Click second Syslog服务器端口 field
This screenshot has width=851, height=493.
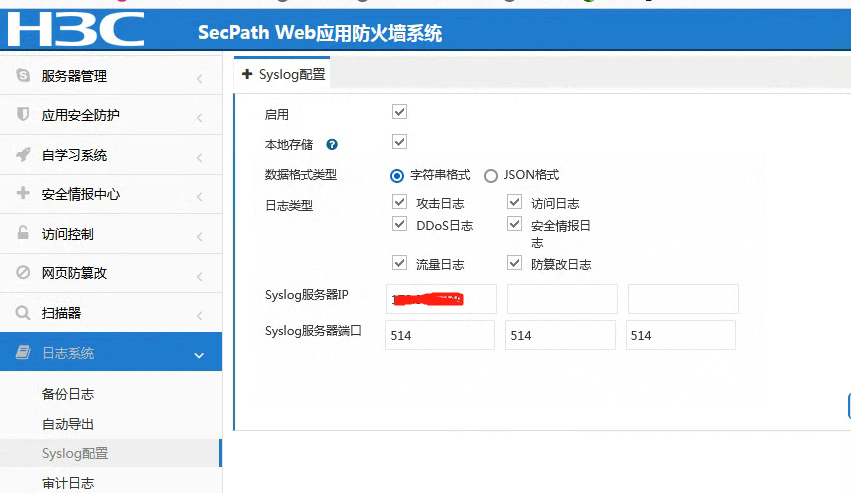(560, 335)
